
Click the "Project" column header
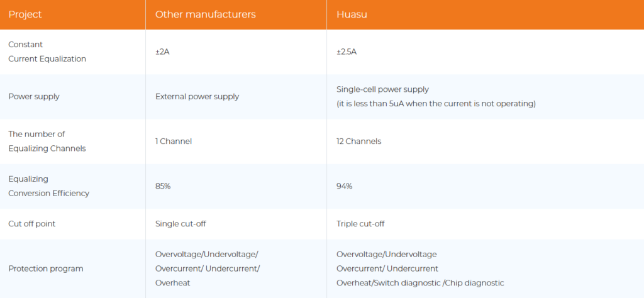click(x=25, y=14)
